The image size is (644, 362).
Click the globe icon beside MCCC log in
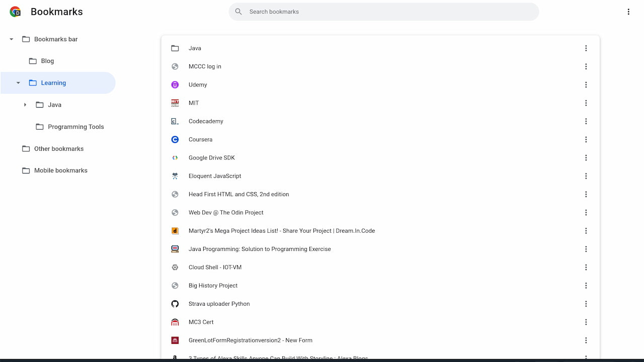(x=175, y=66)
